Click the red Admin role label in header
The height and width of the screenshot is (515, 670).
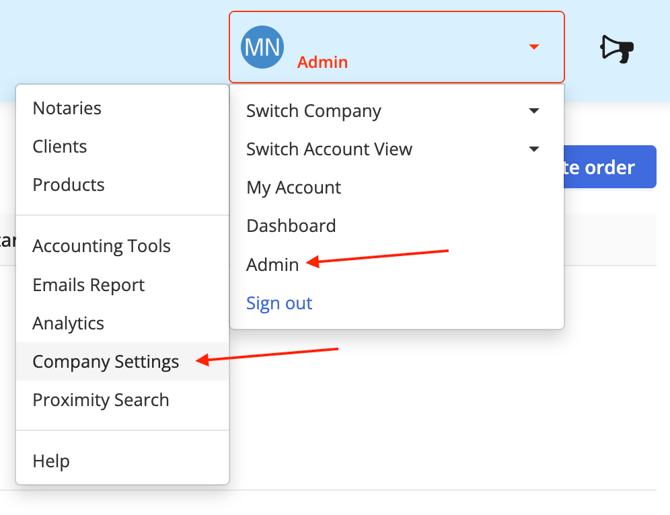[x=322, y=62]
